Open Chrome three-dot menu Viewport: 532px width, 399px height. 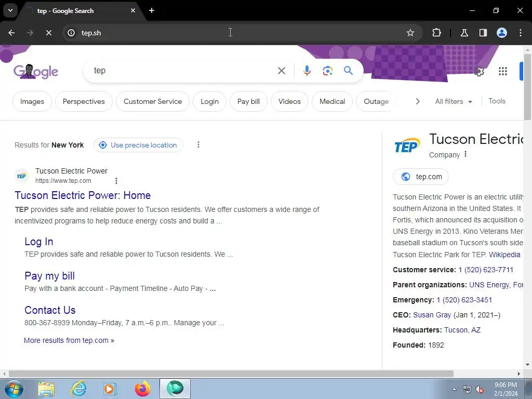tap(521, 33)
